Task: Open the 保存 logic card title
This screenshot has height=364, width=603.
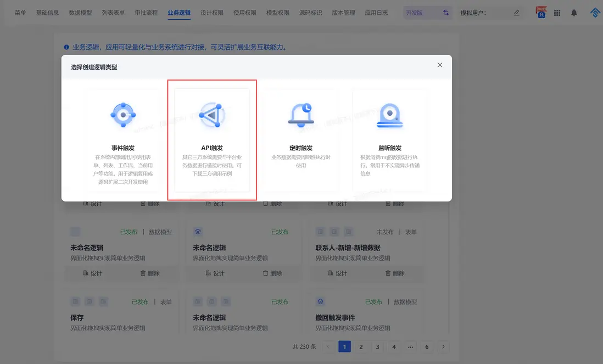Action: tap(77, 317)
